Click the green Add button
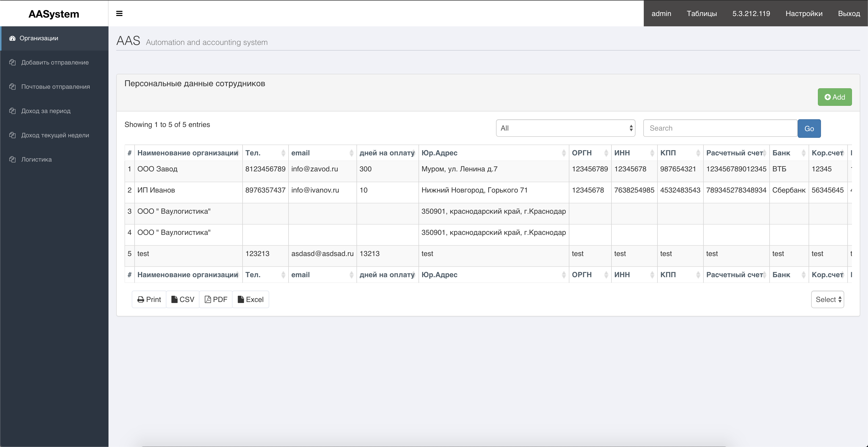 coord(834,97)
